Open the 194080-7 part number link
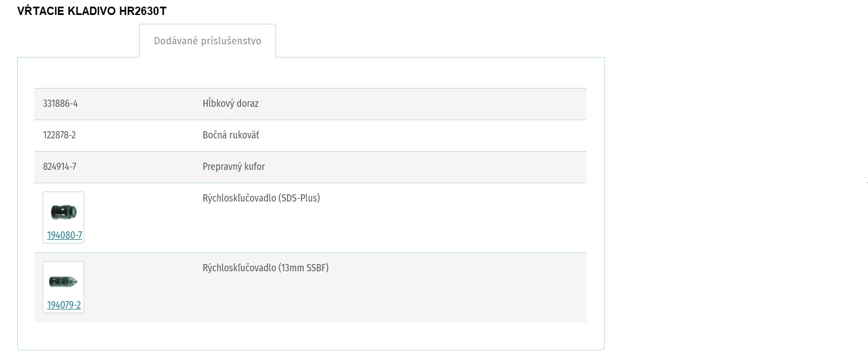 pyautogui.click(x=64, y=235)
